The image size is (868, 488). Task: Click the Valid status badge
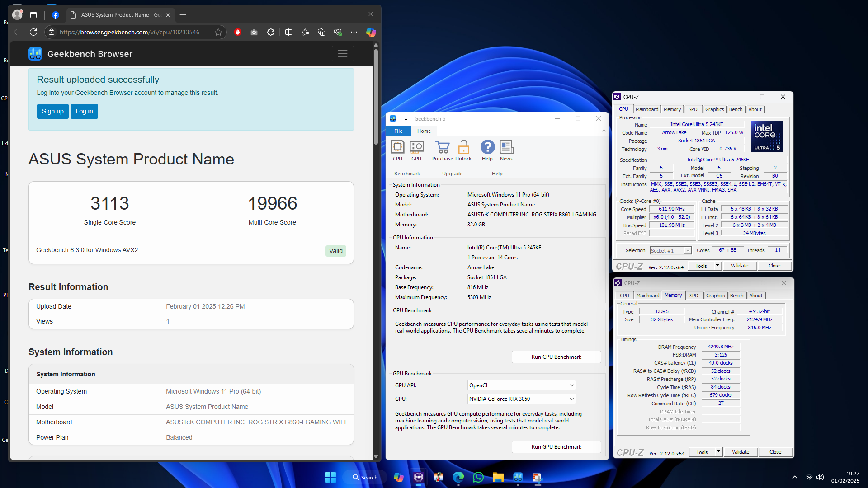(x=335, y=251)
